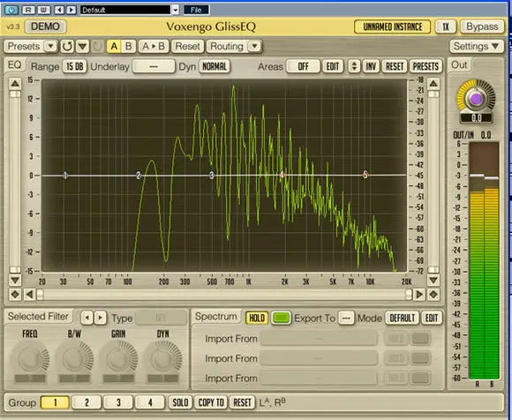Open the Default preset dropdown arrow

pos(176,10)
